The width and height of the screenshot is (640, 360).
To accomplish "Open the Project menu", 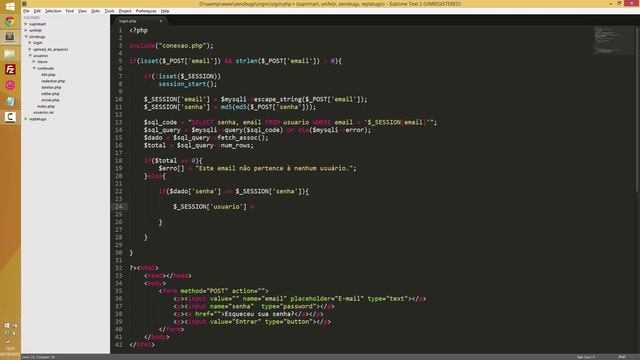I will pos(125,11).
